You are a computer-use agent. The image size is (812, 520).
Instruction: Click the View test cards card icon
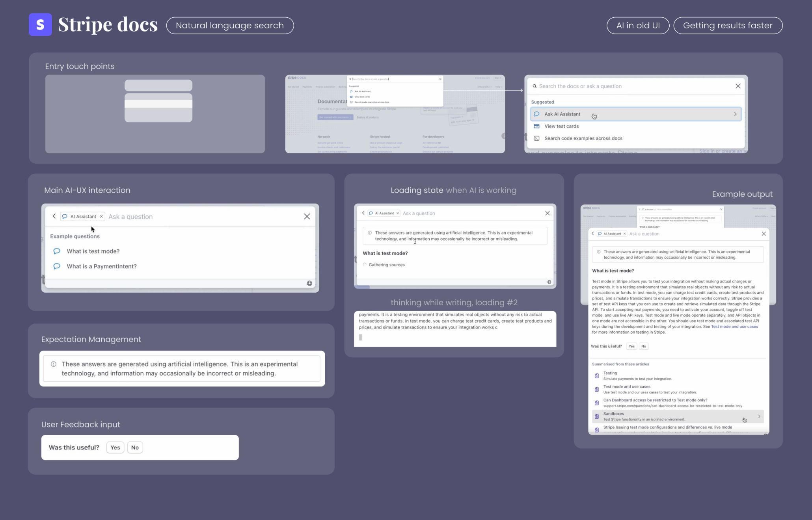click(536, 126)
